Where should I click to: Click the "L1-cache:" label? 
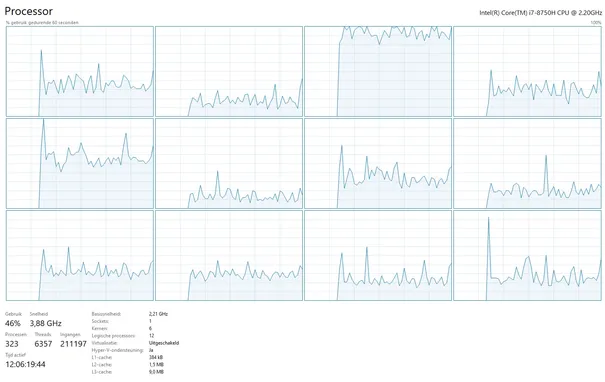pyautogui.click(x=102, y=358)
